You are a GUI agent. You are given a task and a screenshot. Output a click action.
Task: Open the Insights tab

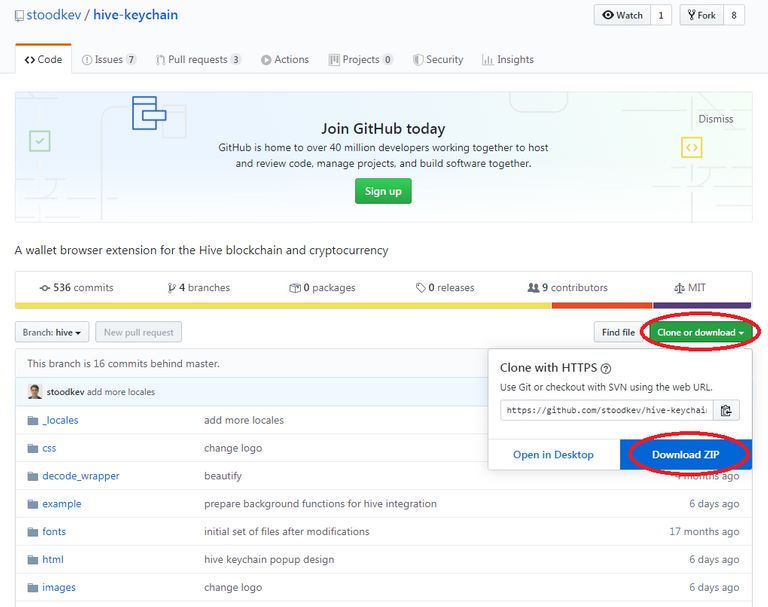tap(508, 59)
